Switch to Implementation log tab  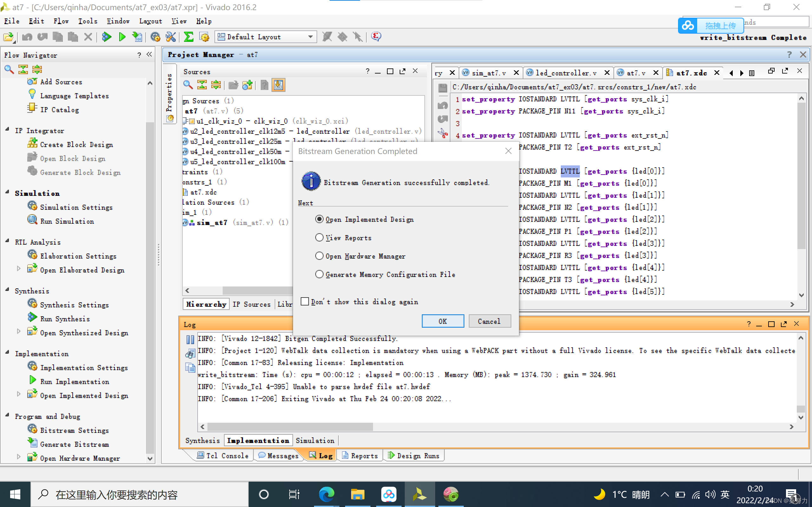258,440
